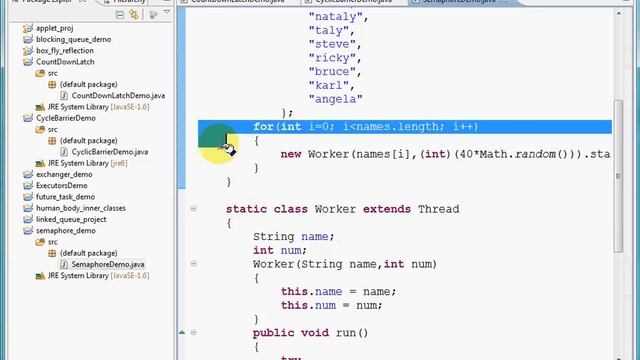
Task: Place cursor on "karl" string
Action: click(x=329, y=86)
